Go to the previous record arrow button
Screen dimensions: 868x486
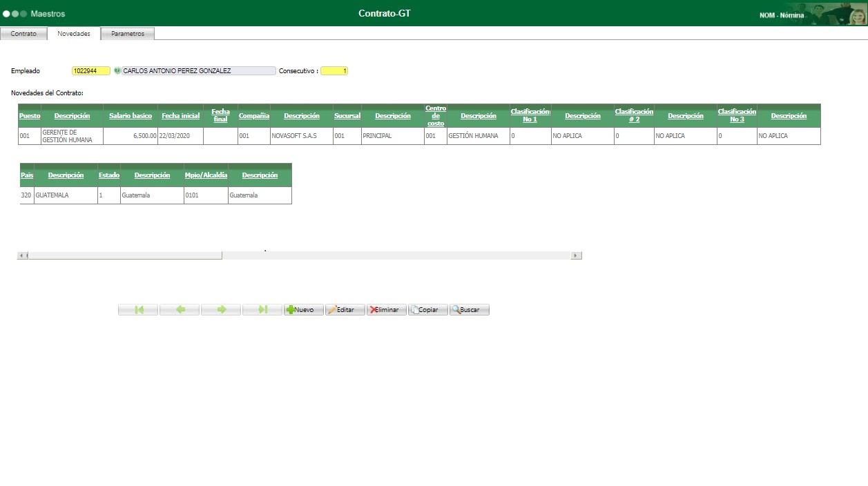180,310
